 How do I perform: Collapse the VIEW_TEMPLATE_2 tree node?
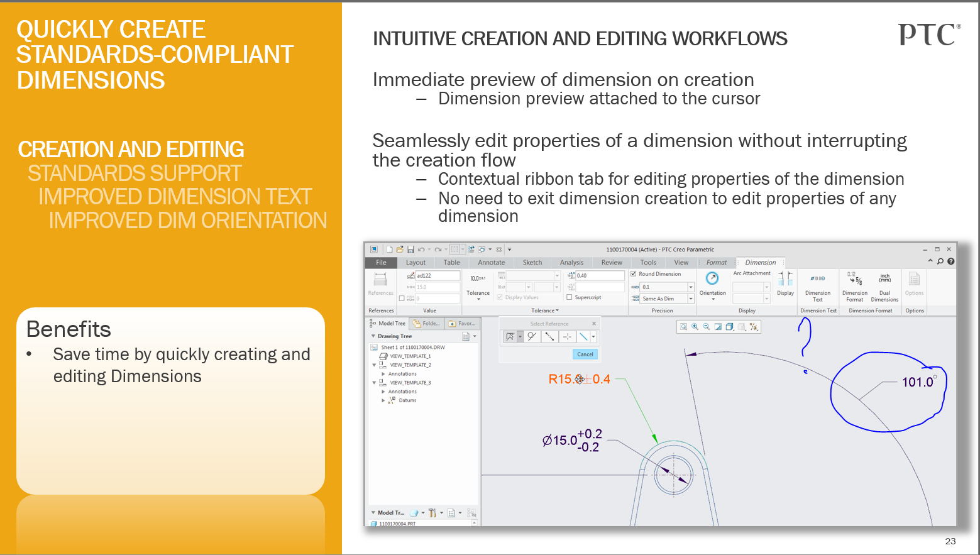374,365
